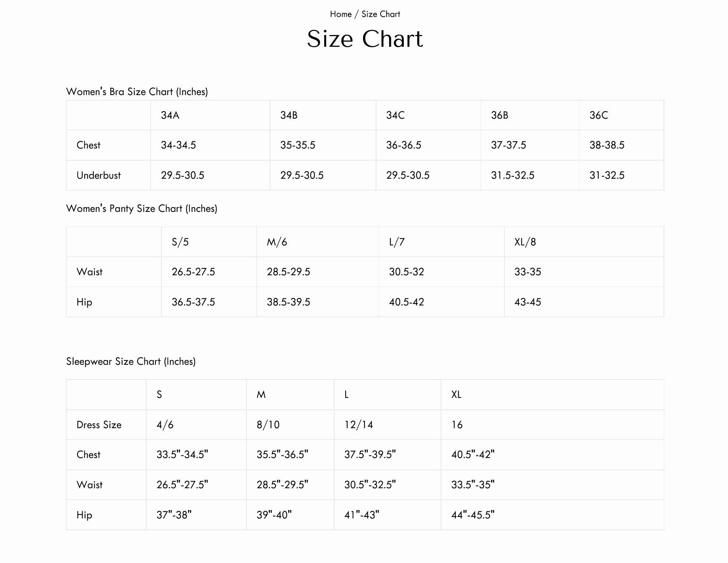Viewport: 728px width, 563px height.
Task: Click the Women's Panty Size Chart title
Action: (x=141, y=209)
